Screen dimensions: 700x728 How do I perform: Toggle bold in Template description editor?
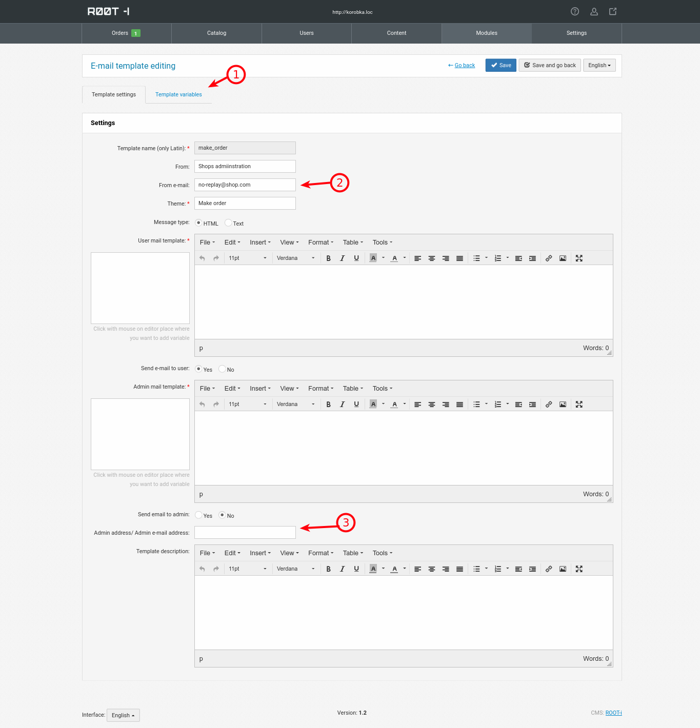coord(329,569)
